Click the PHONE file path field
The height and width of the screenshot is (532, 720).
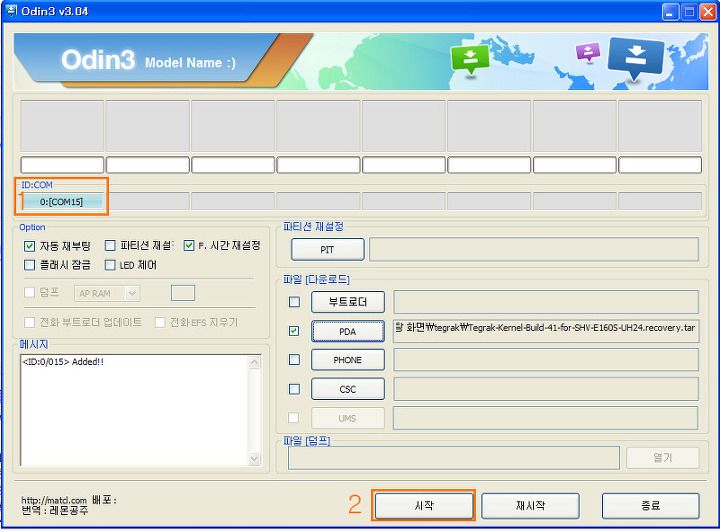point(546,360)
